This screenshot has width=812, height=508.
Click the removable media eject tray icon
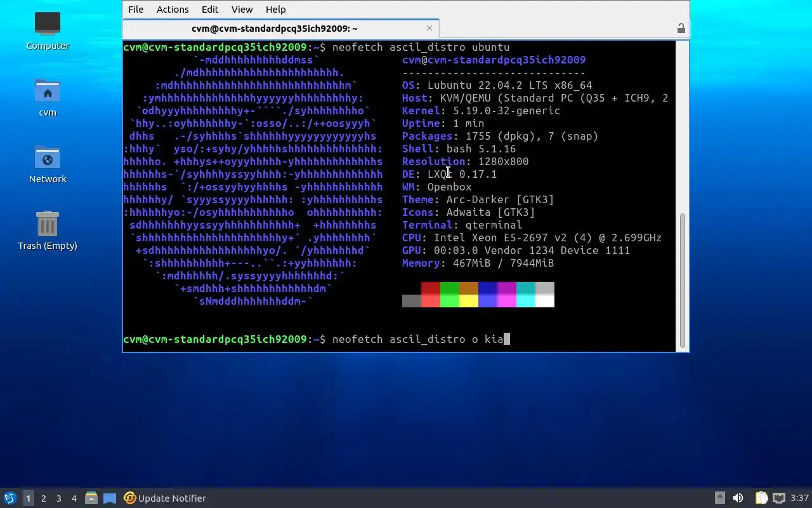click(719, 498)
